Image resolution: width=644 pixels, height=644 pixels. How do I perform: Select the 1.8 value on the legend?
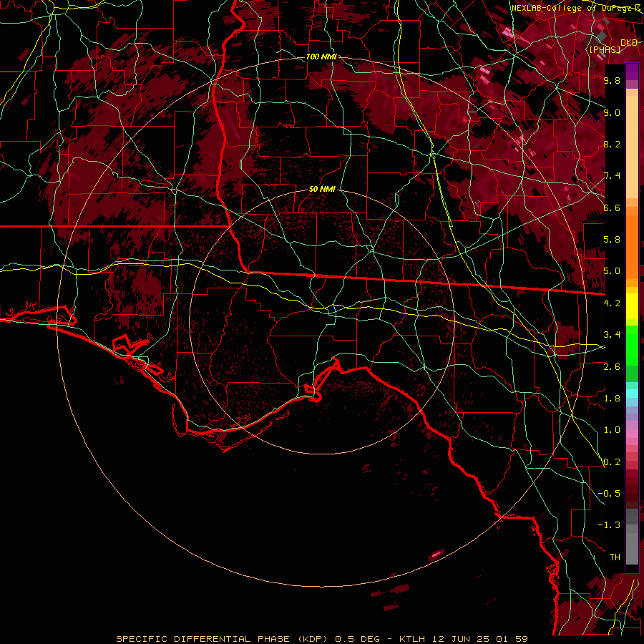click(612, 399)
